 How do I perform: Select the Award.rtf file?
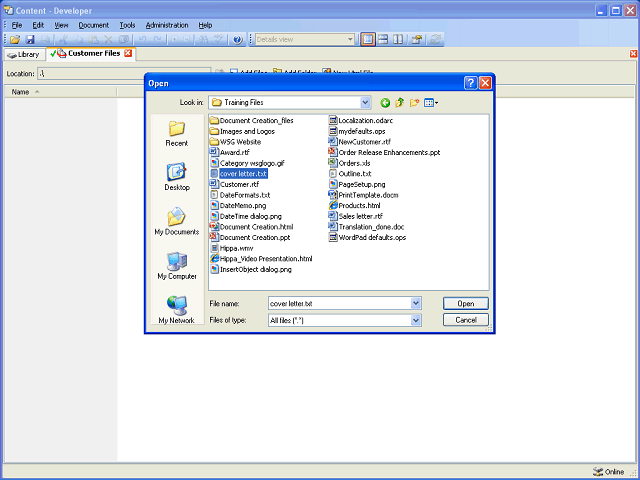(230, 152)
